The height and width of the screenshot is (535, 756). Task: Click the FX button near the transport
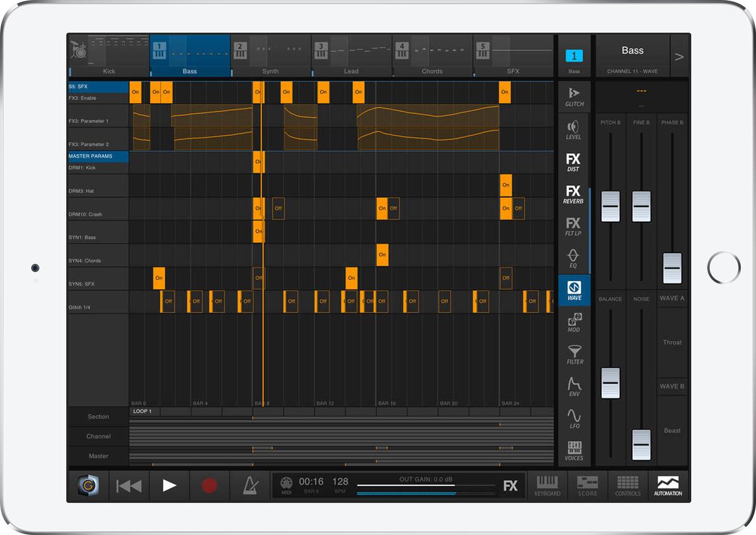tap(512, 486)
